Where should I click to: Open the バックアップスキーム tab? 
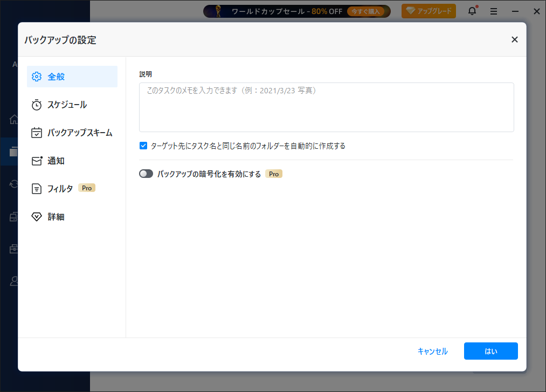pyautogui.click(x=72, y=133)
